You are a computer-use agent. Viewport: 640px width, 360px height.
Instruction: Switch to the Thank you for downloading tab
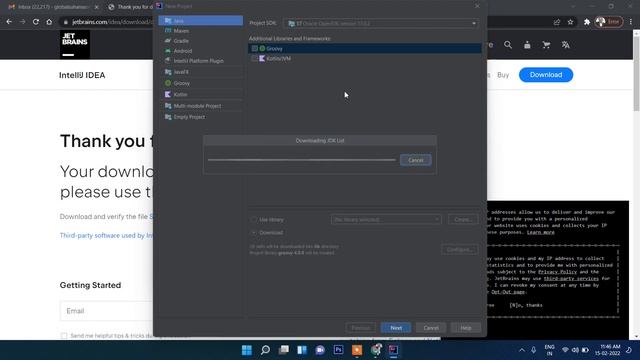click(x=131, y=7)
